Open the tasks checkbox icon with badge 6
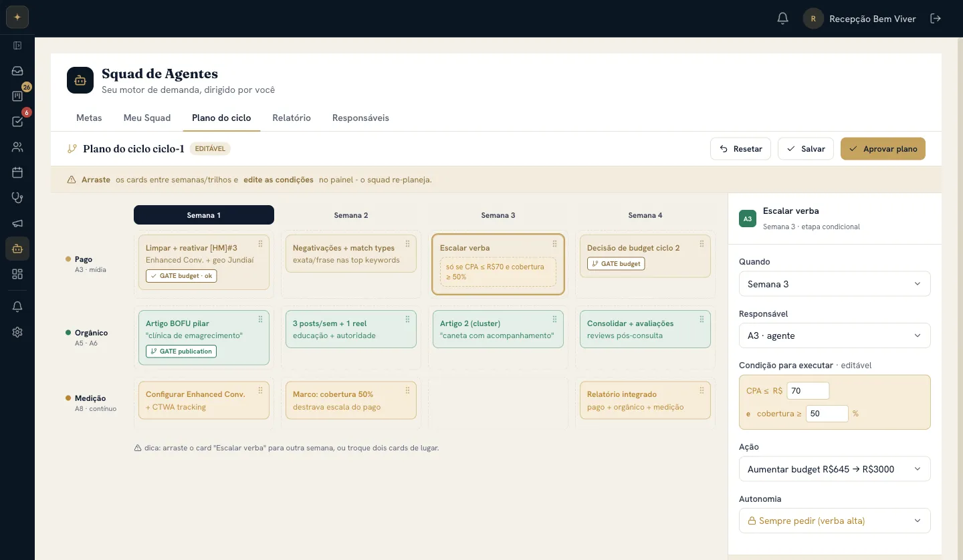963x560 pixels. tap(17, 122)
